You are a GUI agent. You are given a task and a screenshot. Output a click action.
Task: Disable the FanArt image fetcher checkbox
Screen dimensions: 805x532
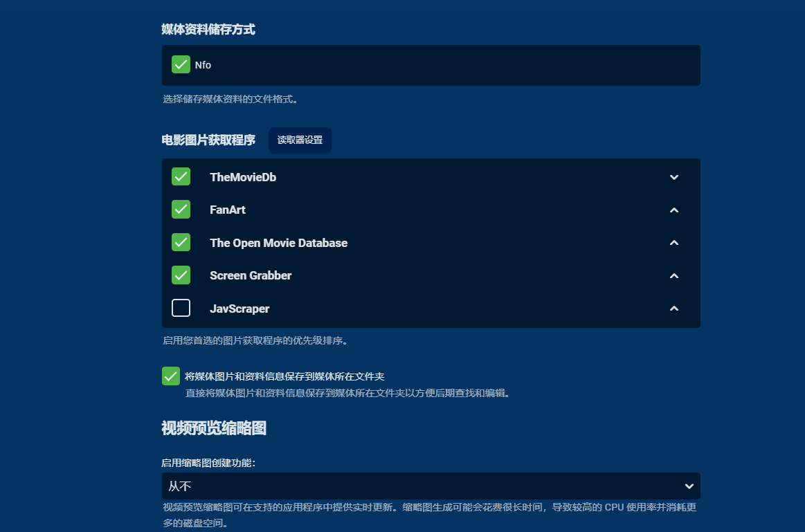181,210
